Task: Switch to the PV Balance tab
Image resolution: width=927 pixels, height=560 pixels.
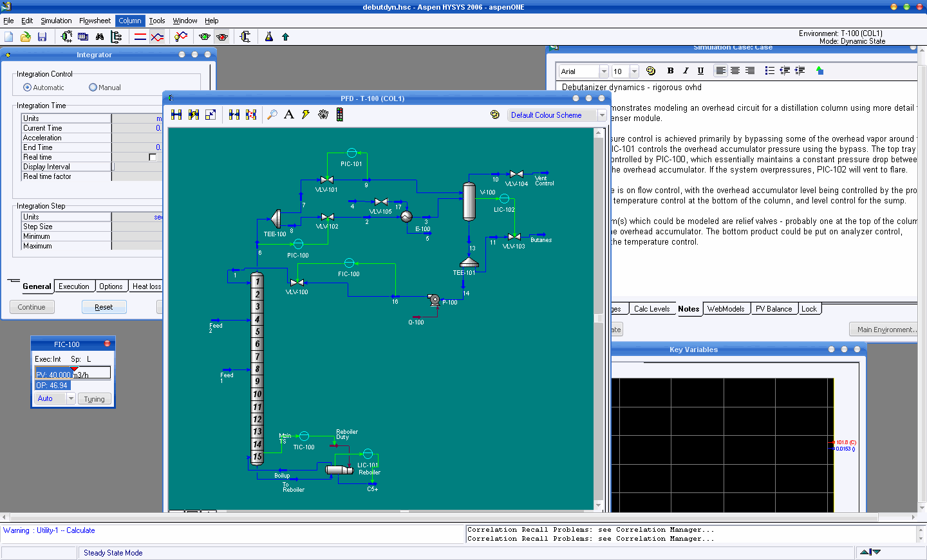Action: click(x=774, y=309)
